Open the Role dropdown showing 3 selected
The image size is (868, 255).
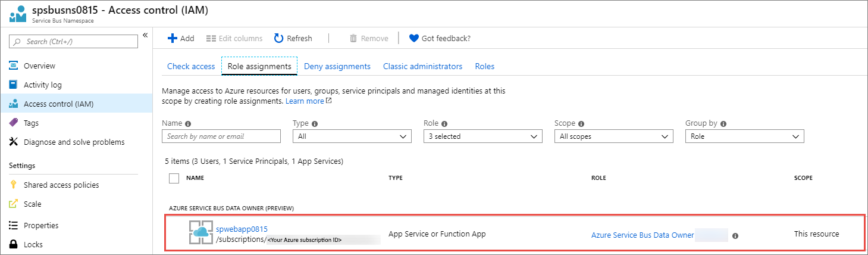tap(483, 136)
